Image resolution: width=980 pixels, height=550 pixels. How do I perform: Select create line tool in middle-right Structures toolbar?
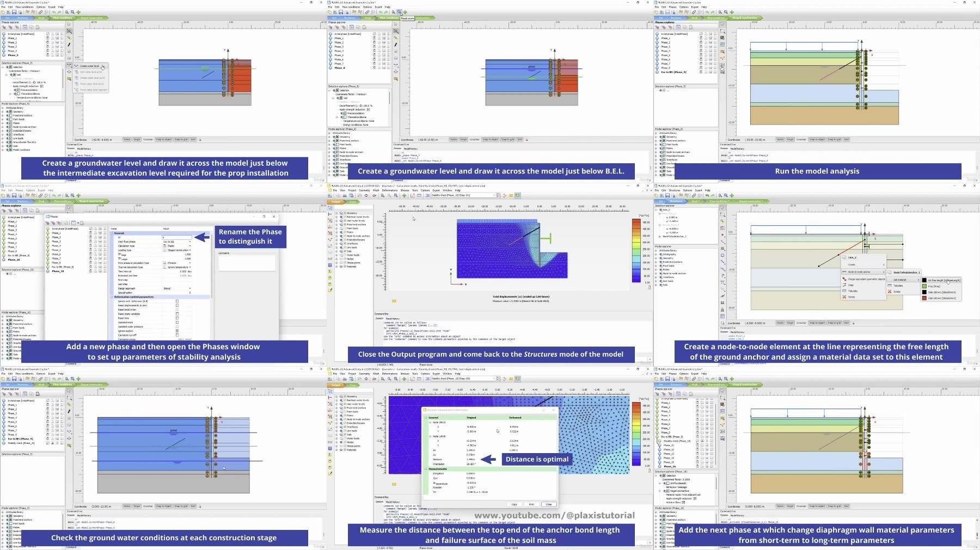(x=722, y=242)
